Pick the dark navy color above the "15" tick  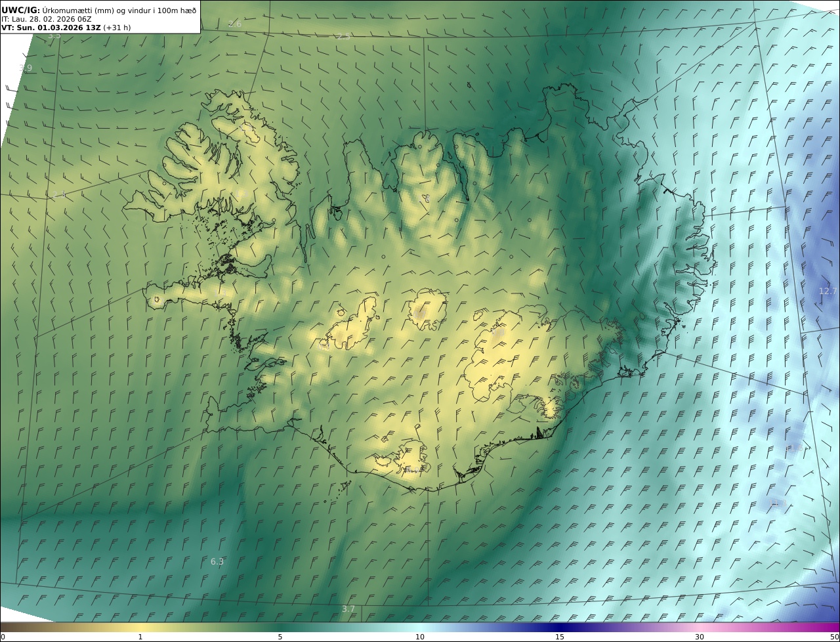coord(560,626)
